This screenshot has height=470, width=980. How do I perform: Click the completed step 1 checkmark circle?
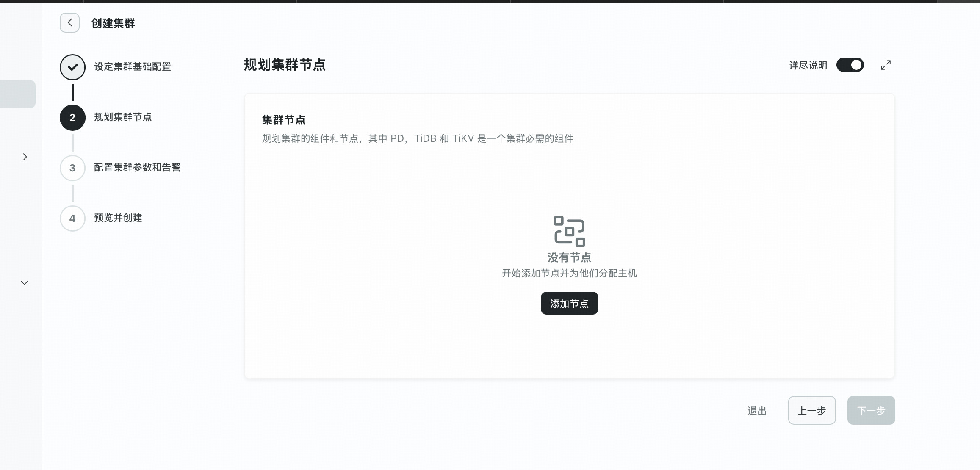72,67
